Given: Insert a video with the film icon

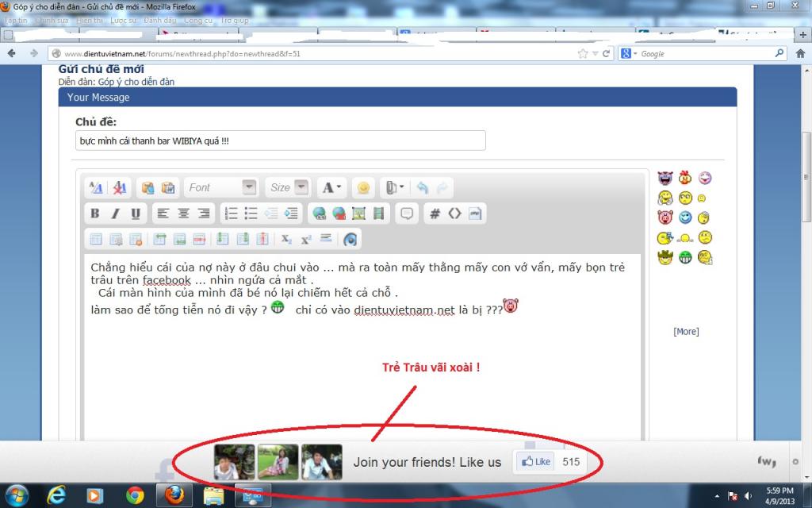Looking at the screenshot, I should coord(378,213).
